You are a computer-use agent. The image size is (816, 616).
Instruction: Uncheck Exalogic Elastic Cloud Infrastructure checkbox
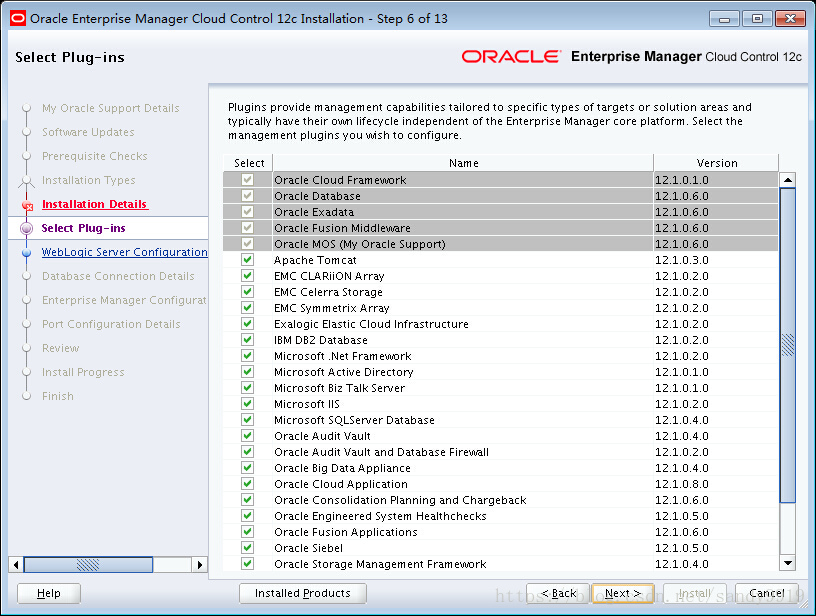[248, 324]
